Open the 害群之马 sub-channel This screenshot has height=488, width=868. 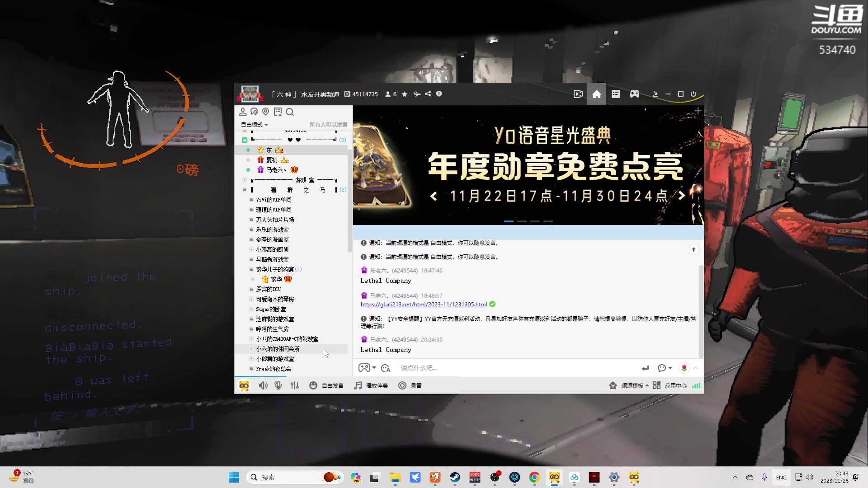coord(295,190)
